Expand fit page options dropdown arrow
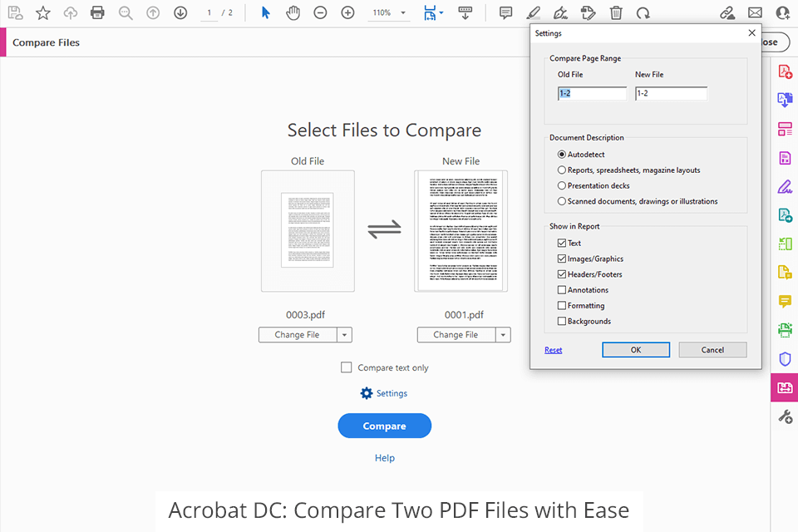This screenshot has height=532, width=798. [x=441, y=12]
